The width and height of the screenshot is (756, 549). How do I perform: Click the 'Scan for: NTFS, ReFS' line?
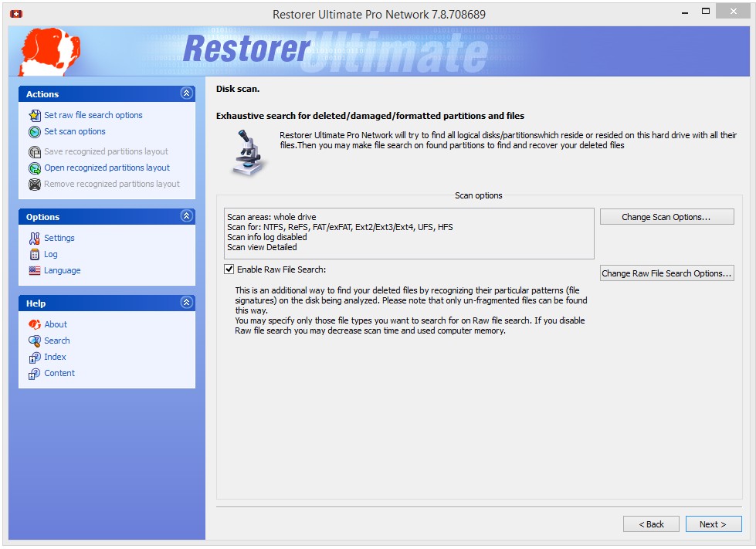pyautogui.click(x=340, y=227)
